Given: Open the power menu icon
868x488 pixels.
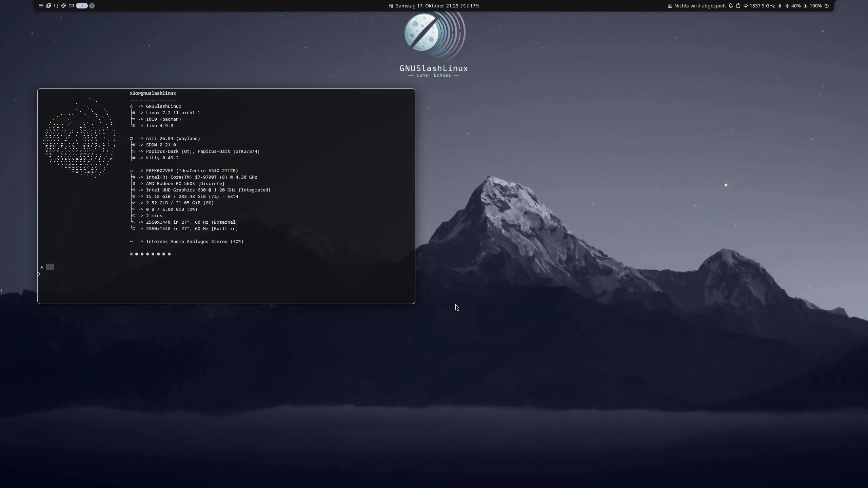Looking at the screenshot, I should (x=827, y=6).
